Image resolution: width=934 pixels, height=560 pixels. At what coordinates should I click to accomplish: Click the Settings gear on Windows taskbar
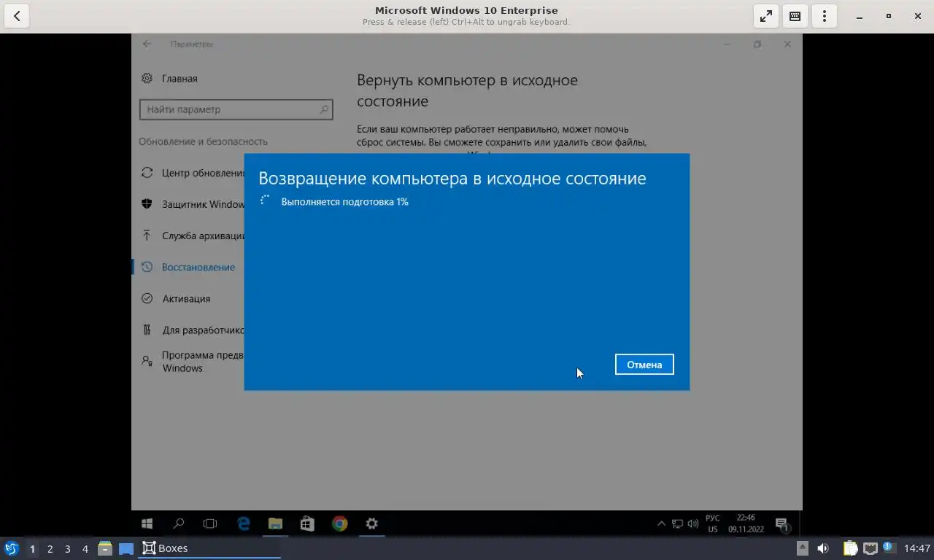371,524
